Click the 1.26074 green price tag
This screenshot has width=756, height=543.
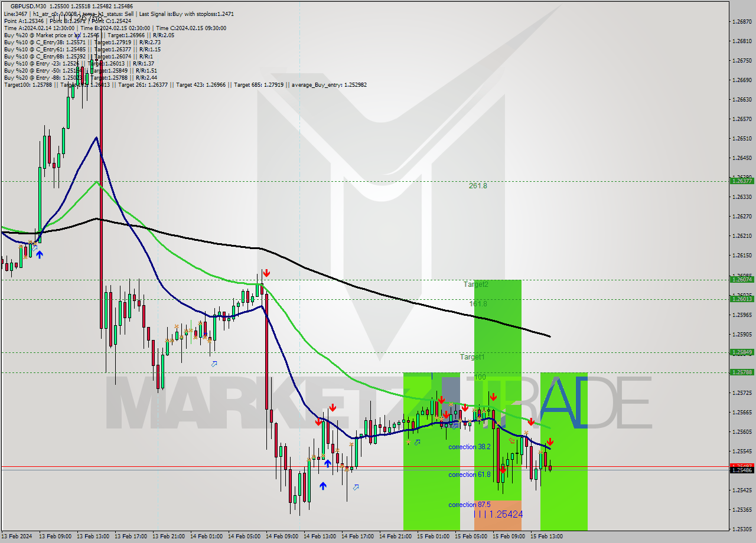[x=742, y=280]
